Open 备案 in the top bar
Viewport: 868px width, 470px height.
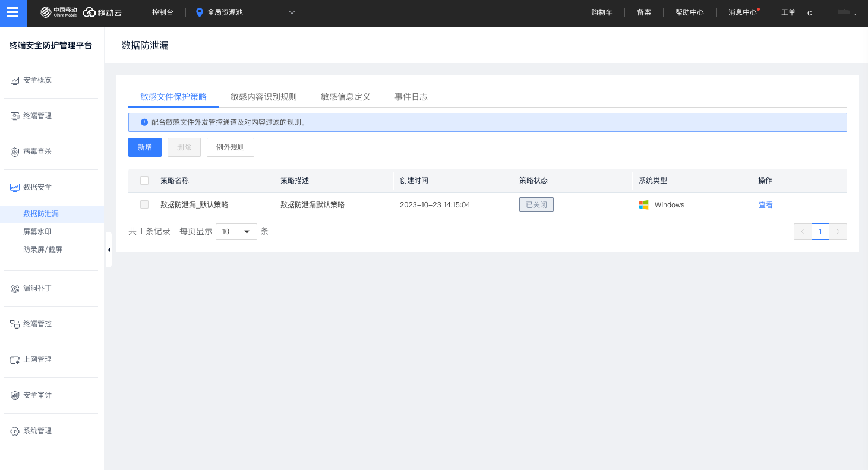(x=644, y=12)
